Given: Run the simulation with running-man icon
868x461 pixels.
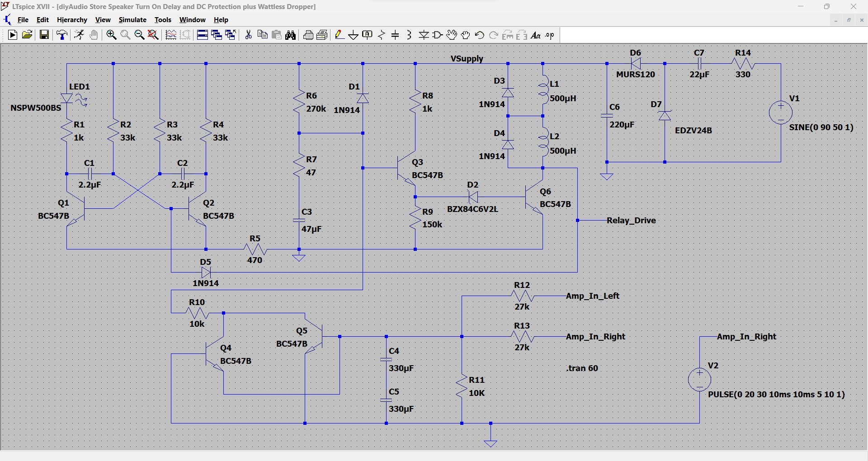Looking at the screenshot, I should click(x=79, y=35).
